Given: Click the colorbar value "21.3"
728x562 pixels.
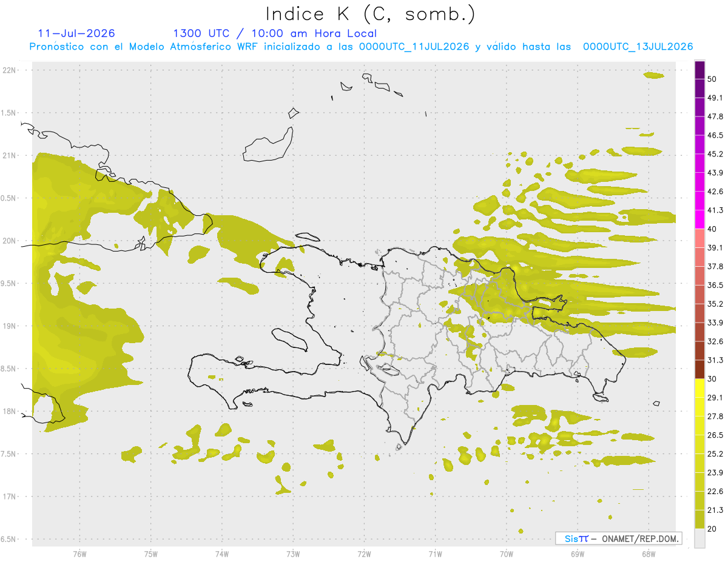Looking at the screenshot, I should (x=715, y=510).
